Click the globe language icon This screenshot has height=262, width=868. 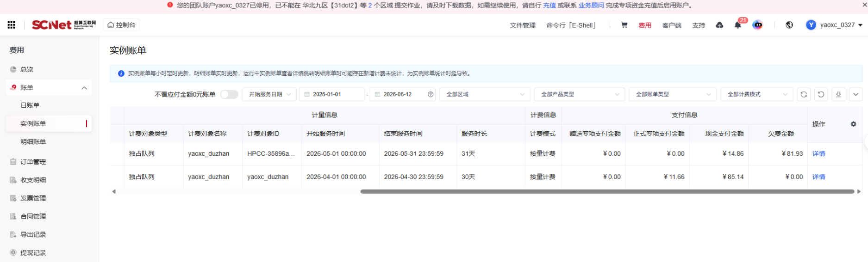[x=789, y=25]
